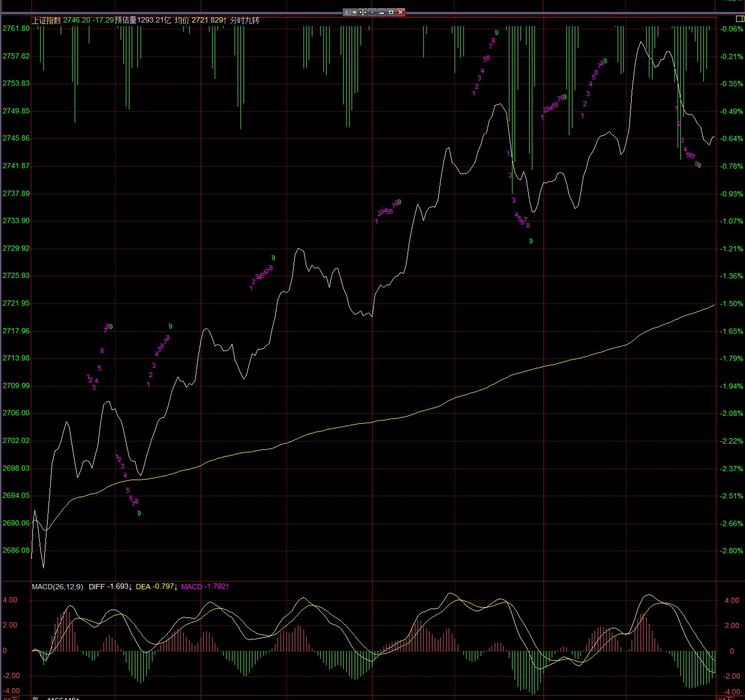Minimize the chart via floating toolbar
Screen dimensions: 745x700
(381, 12)
